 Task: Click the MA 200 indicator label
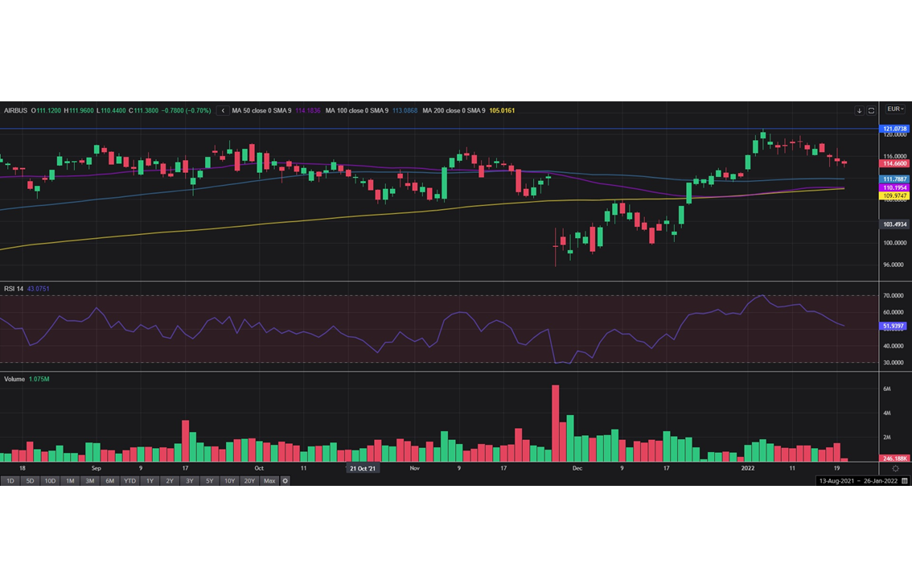point(454,110)
